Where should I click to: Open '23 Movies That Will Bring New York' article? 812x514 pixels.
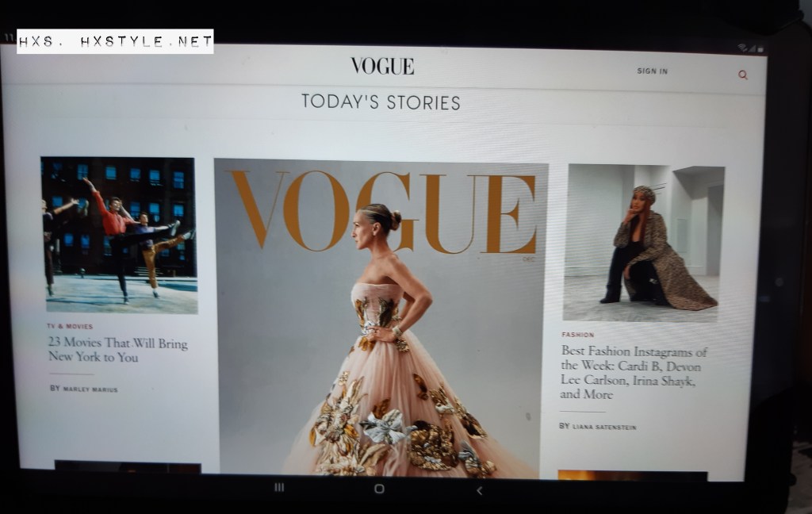click(x=117, y=350)
